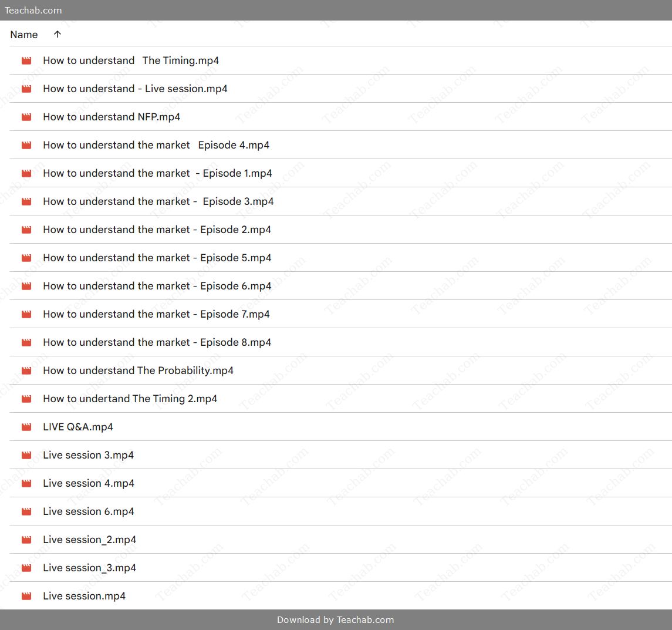Click video icon beside The Timing.mp4

pyautogui.click(x=26, y=60)
